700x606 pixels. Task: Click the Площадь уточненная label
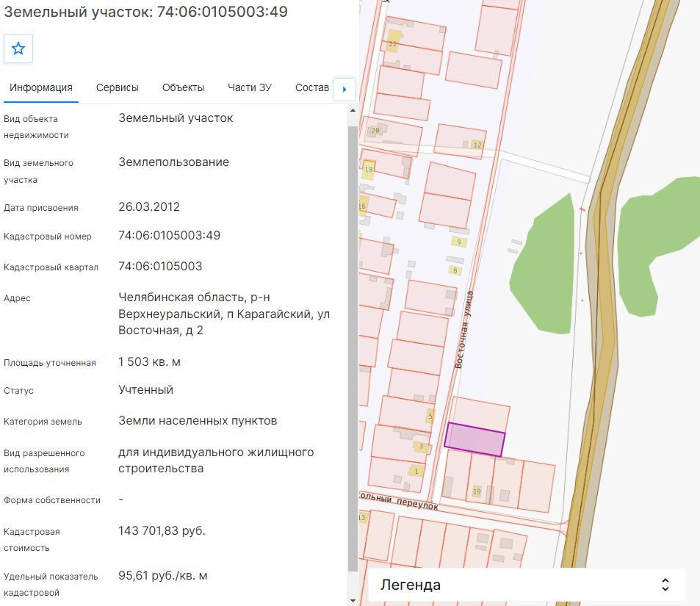click(x=49, y=363)
